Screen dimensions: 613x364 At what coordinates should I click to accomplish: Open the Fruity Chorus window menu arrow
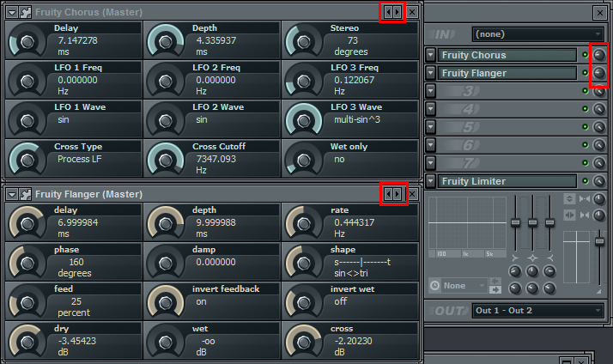(12, 13)
